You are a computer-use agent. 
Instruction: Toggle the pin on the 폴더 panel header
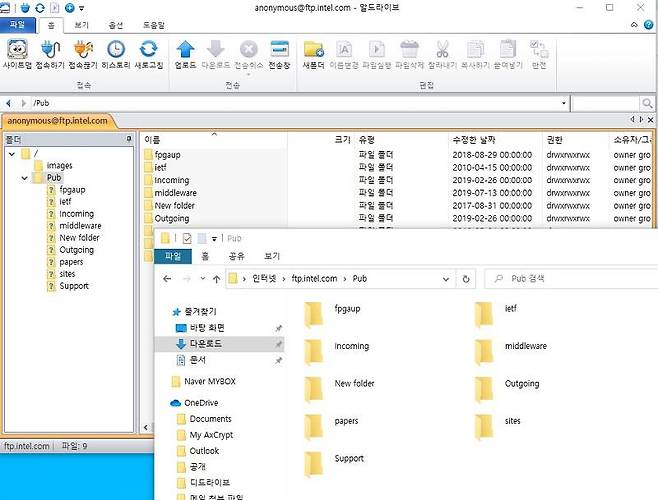coord(129,139)
